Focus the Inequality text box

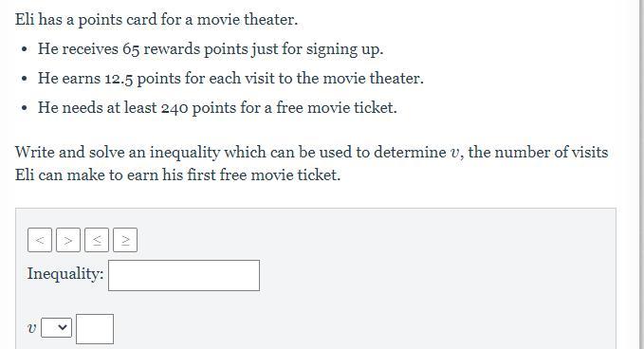pos(184,275)
